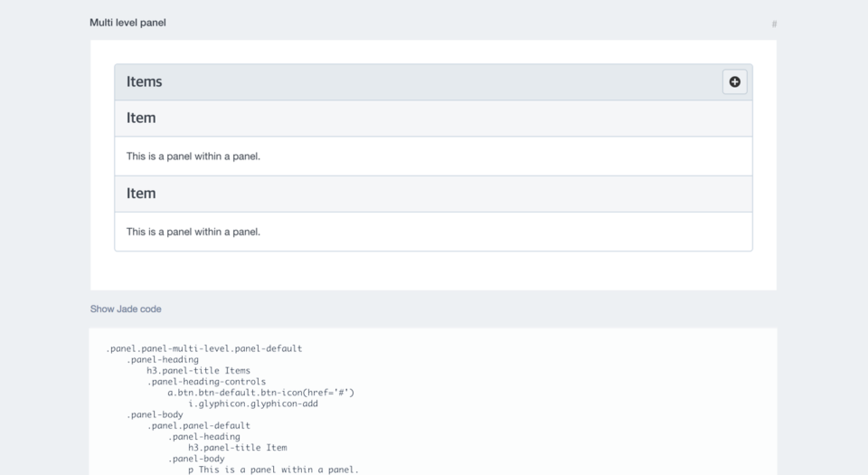The image size is (868, 475).
Task: Click the add plus icon in Items header
Action: (x=734, y=82)
